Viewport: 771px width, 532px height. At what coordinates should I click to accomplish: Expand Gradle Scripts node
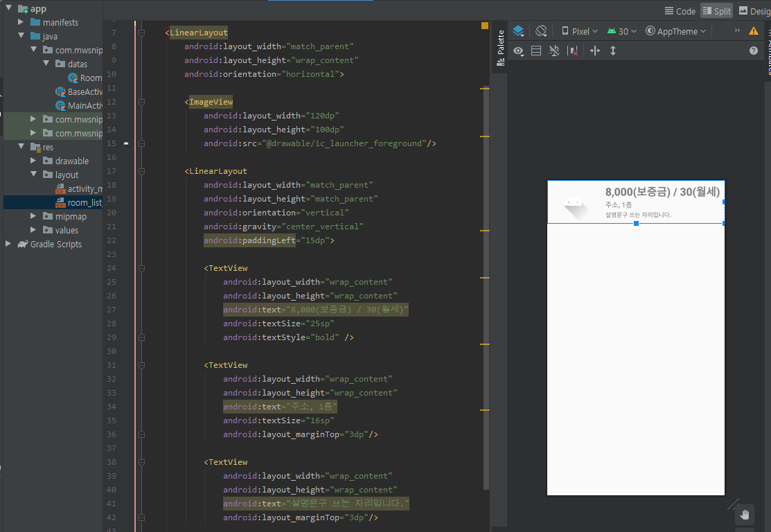point(8,243)
